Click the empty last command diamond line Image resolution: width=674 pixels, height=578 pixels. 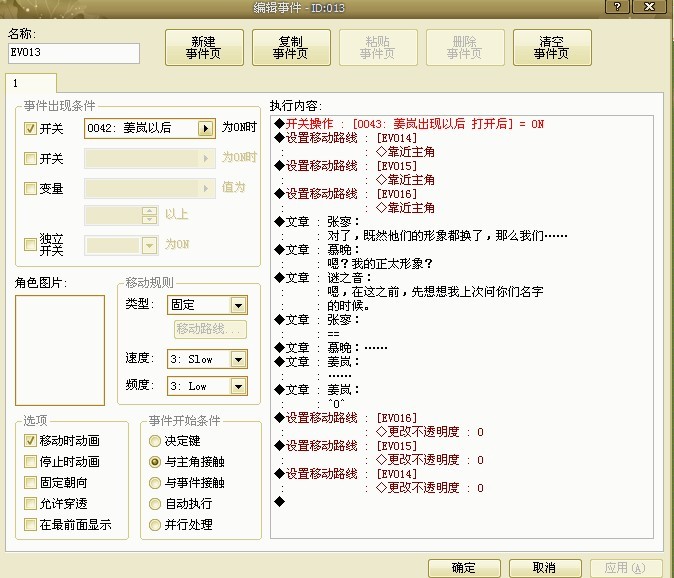(279, 502)
